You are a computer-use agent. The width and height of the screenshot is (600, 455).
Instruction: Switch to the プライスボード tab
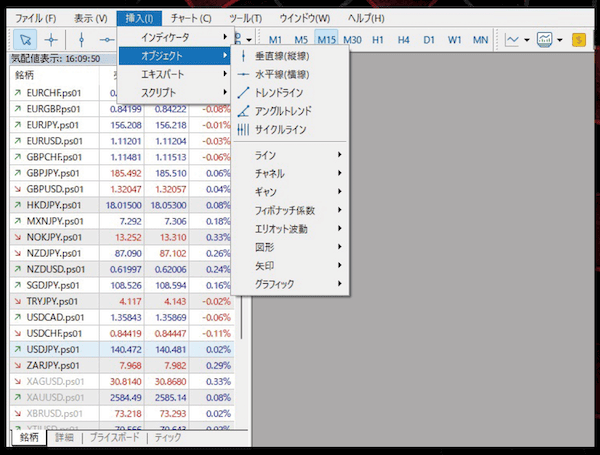coord(114,437)
